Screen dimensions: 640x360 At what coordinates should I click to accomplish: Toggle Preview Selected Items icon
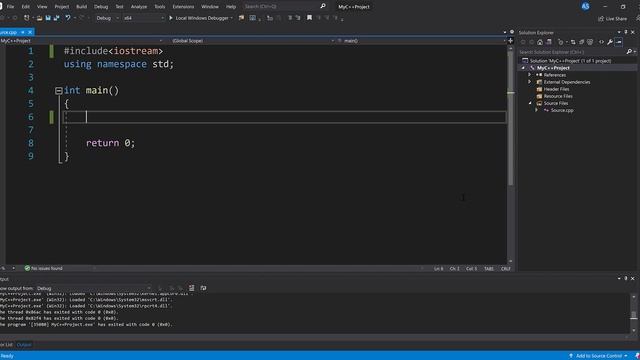[x=619, y=42]
